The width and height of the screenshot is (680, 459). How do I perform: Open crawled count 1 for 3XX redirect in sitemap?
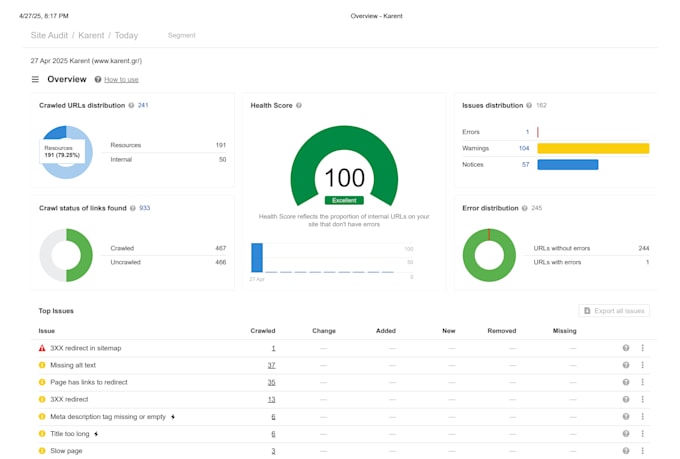273,348
